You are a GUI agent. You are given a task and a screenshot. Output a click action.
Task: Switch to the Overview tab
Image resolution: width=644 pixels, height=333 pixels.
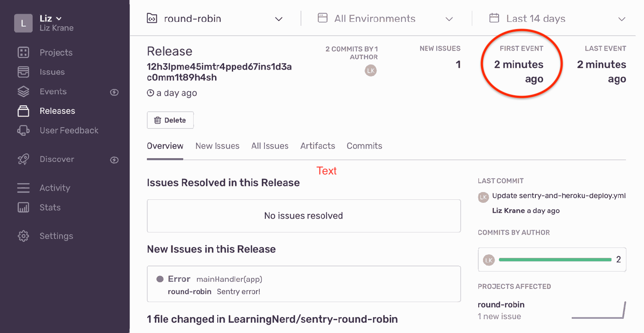165,146
